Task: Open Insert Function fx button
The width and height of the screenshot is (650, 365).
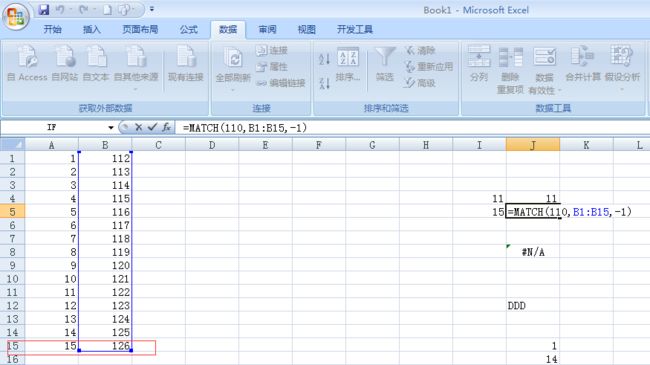Action: (x=166, y=127)
